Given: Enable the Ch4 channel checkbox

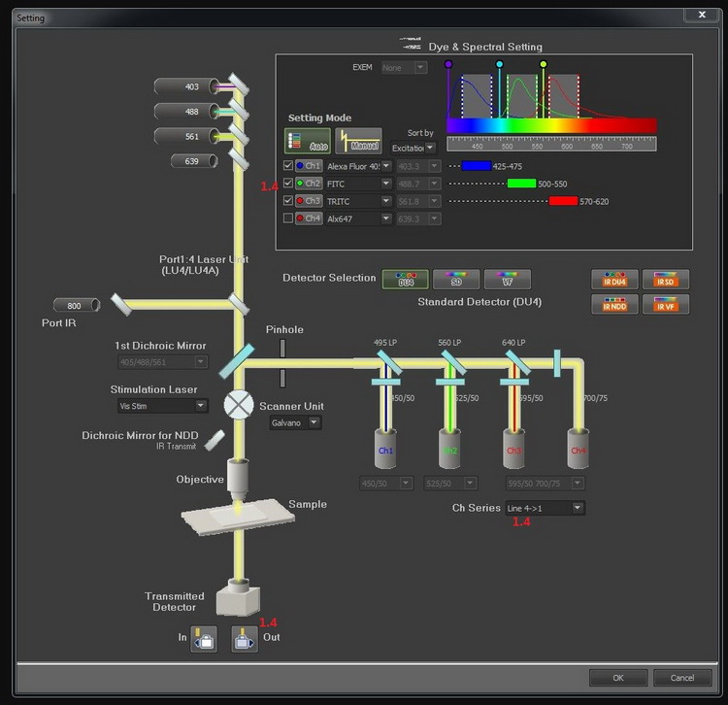Looking at the screenshot, I should (x=288, y=218).
